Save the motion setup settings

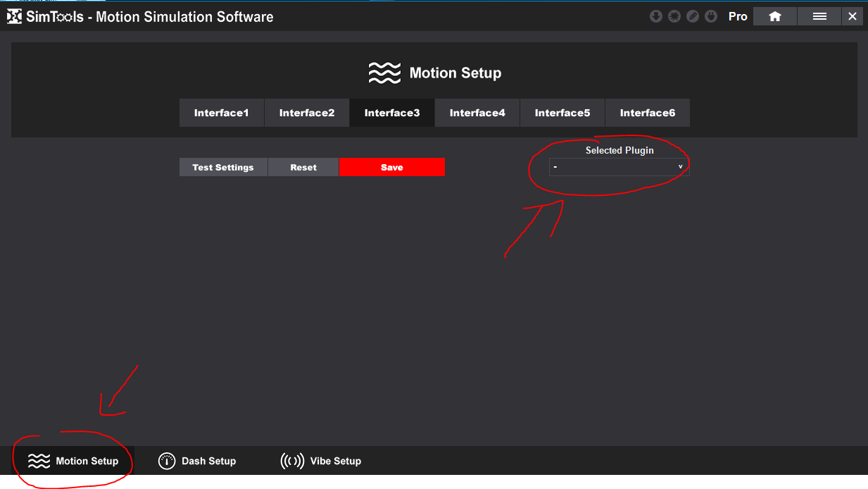[392, 167]
